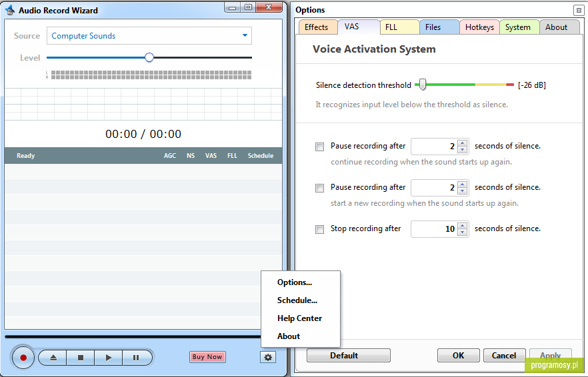Screen dimensions: 588x377
Task: Go to the Files tab
Action: (x=439, y=27)
